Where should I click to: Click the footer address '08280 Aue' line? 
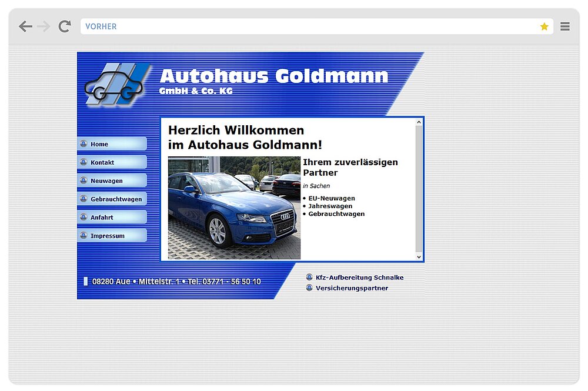click(176, 282)
